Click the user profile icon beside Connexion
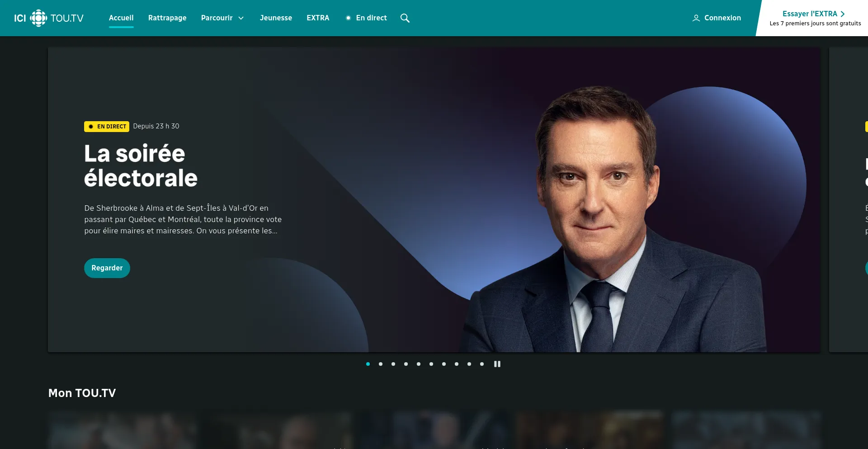The image size is (868, 449). click(696, 18)
